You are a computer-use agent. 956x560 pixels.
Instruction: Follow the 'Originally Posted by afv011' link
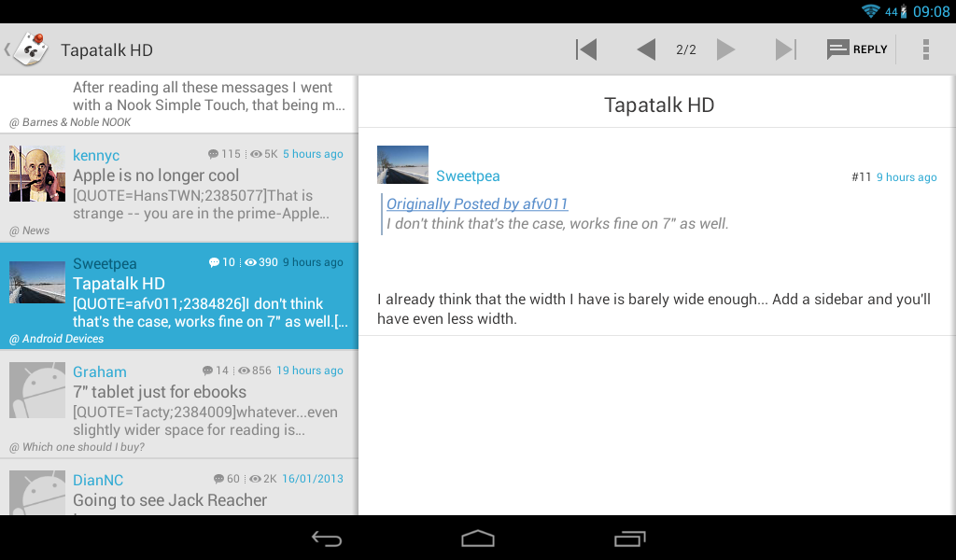click(x=477, y=204)
